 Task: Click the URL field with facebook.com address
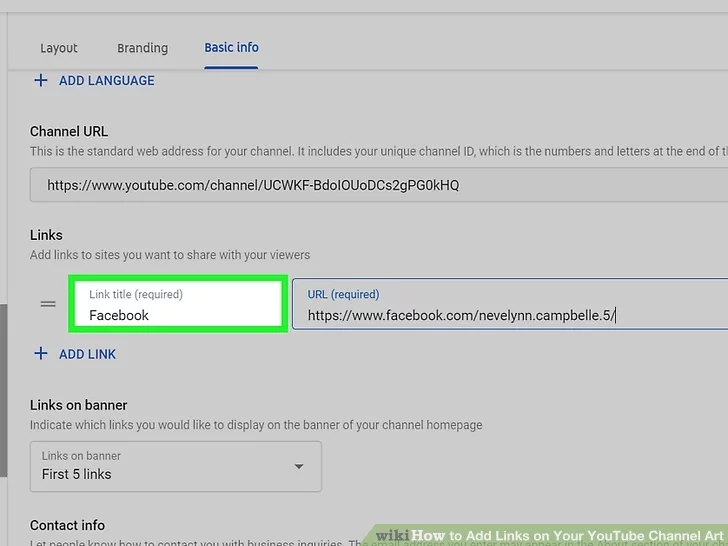pos(510,304)
